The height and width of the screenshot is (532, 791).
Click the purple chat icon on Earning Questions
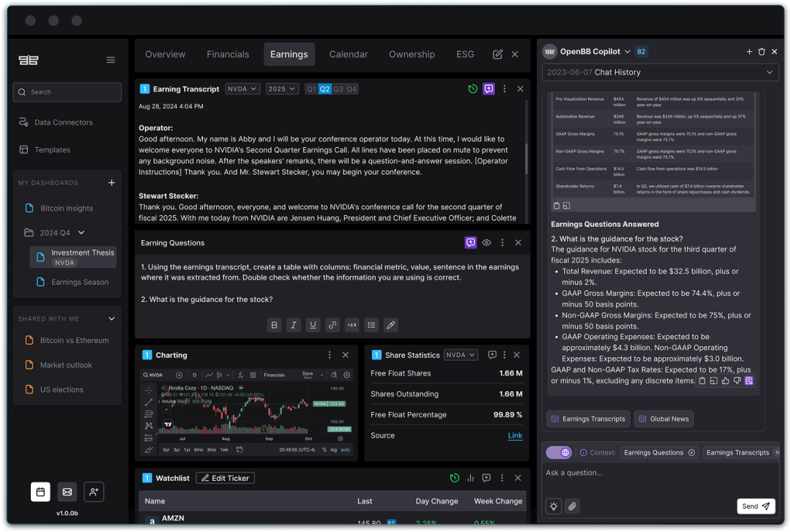471,242
